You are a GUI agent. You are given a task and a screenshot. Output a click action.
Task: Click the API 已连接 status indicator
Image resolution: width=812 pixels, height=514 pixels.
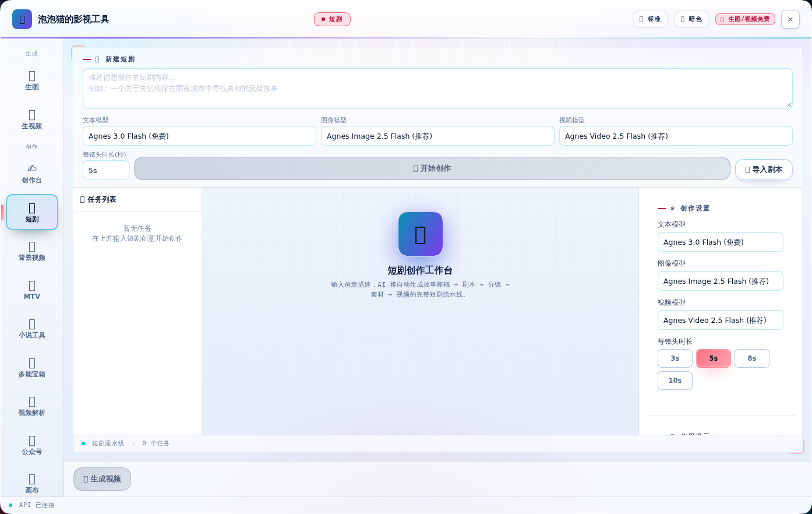coord(32,505)
